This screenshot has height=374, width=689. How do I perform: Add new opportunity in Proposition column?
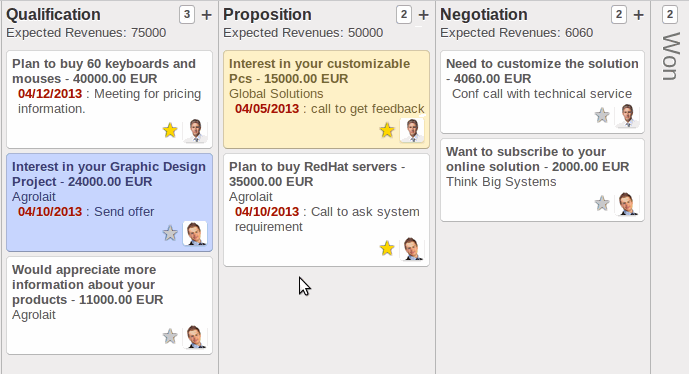pos(423,15)
